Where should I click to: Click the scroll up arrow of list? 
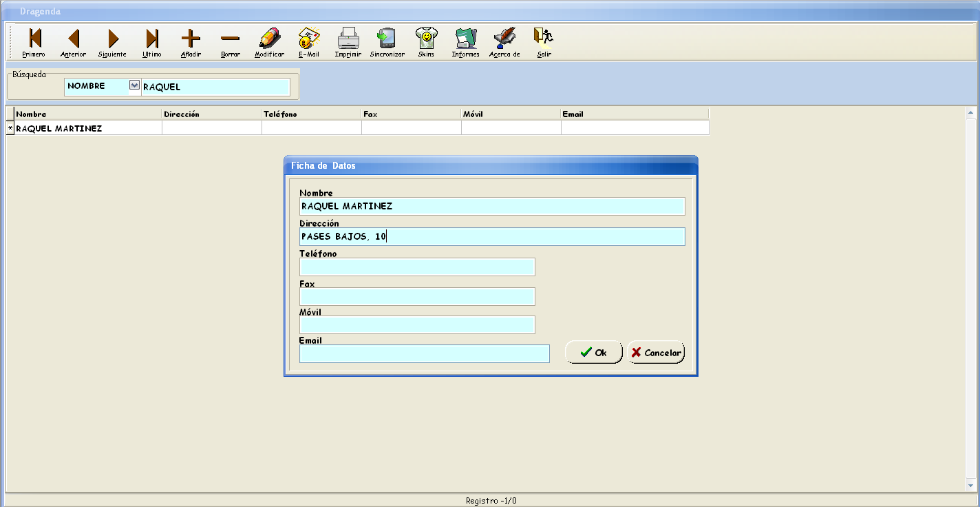pos(971,112)
